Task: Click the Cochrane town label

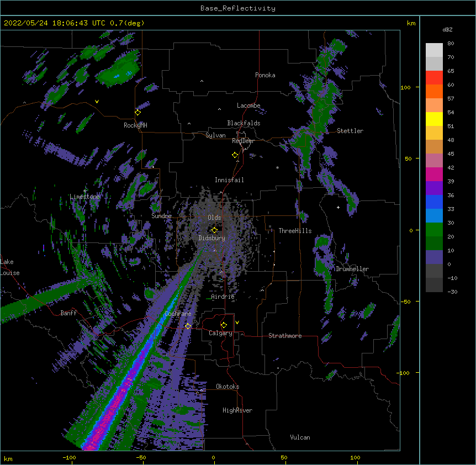Action: tap(178, 314)
